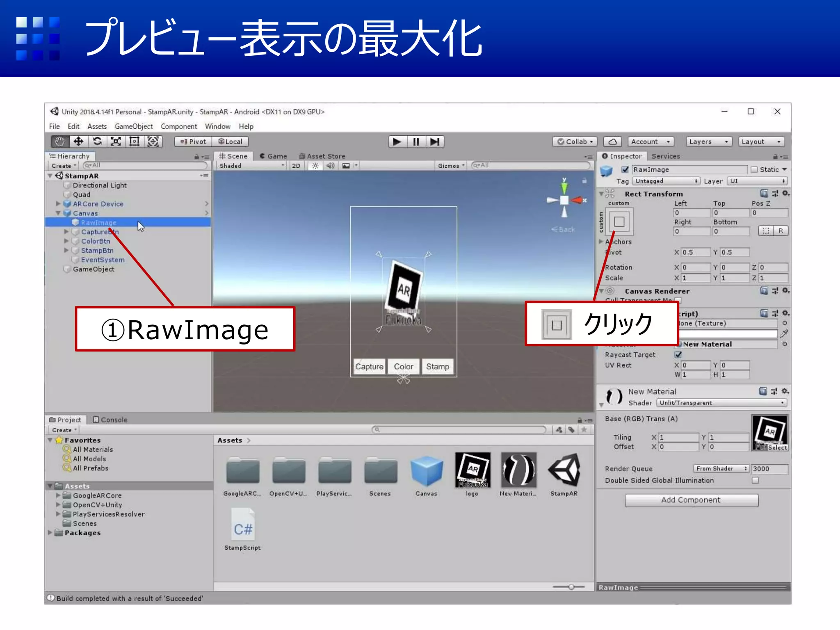Click the Add Component button
The image size is (840, 630).
point(691,500)
